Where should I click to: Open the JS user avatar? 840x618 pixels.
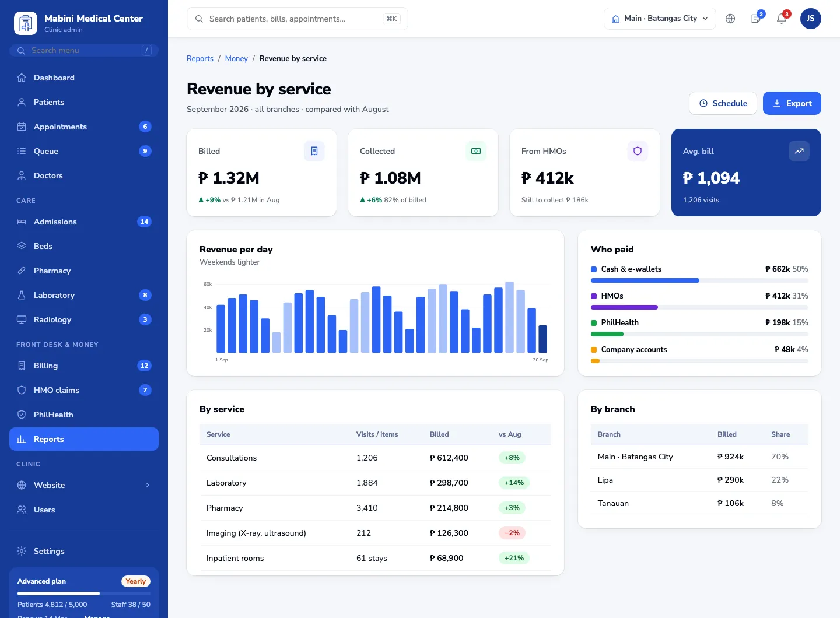pos(811,19)
